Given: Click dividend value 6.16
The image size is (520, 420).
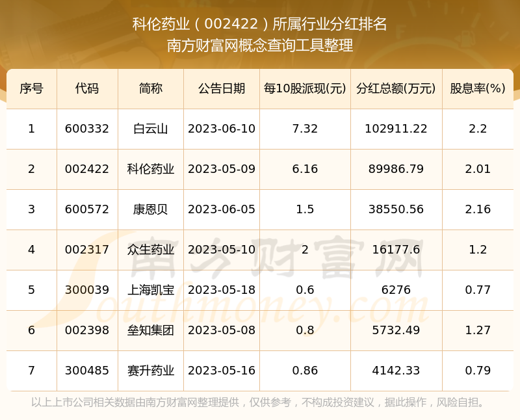Looking at the screenshot, I should [305, 169].
